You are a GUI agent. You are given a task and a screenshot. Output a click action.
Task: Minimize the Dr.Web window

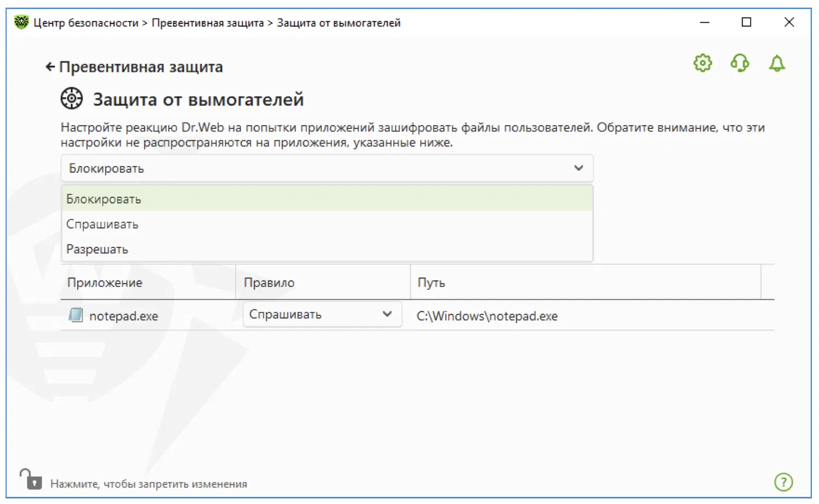pyautogui.click(x=704, y=22)
